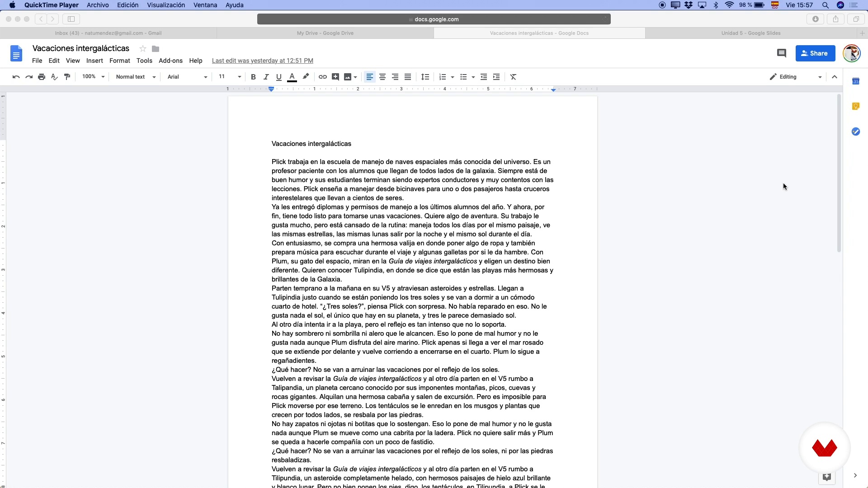Toggle underline formatting

[x=279, y=77]
